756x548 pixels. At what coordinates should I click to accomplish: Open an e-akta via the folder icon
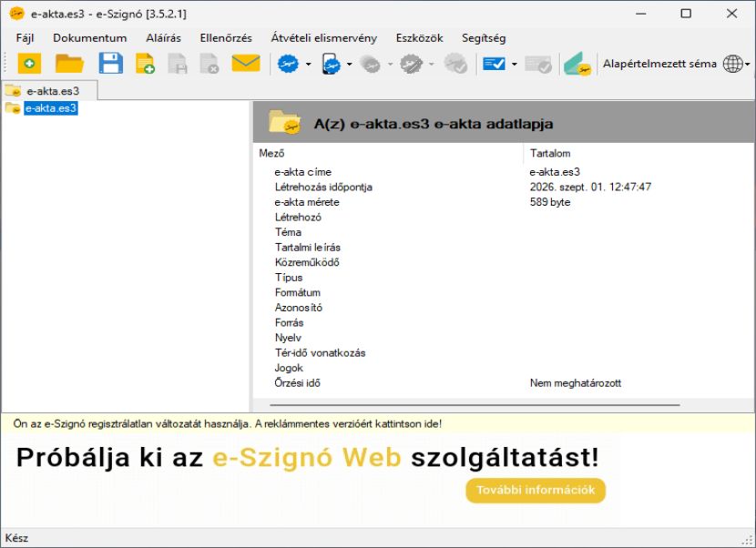click(x=69, y=64)
